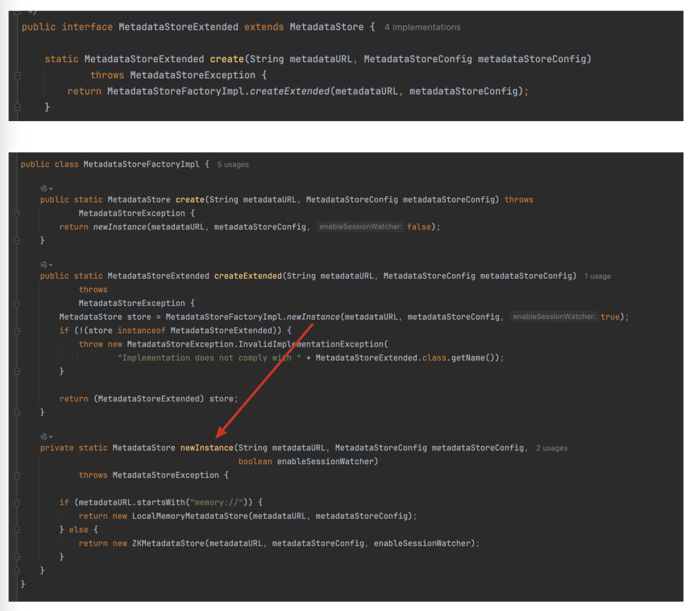Click 'MetadataStore' after extends keyword
The width and height of the screenshot is (700, 611).
tap(327, 27)
